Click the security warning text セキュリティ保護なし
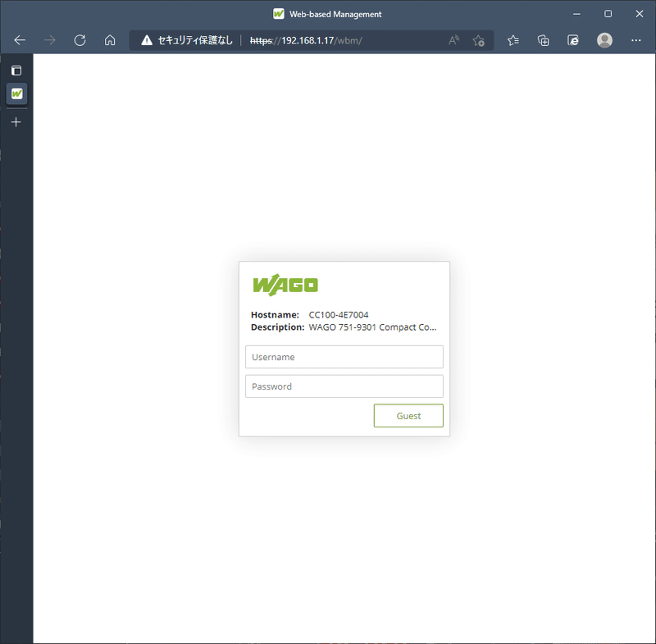This screenshot has width=656, height=644. tap(195, 40)
